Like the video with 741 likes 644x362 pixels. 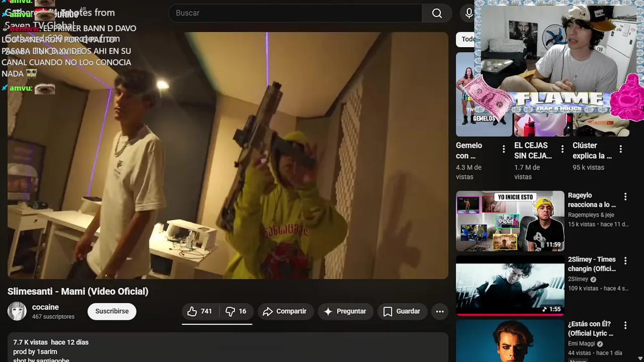tap(200, 311)
